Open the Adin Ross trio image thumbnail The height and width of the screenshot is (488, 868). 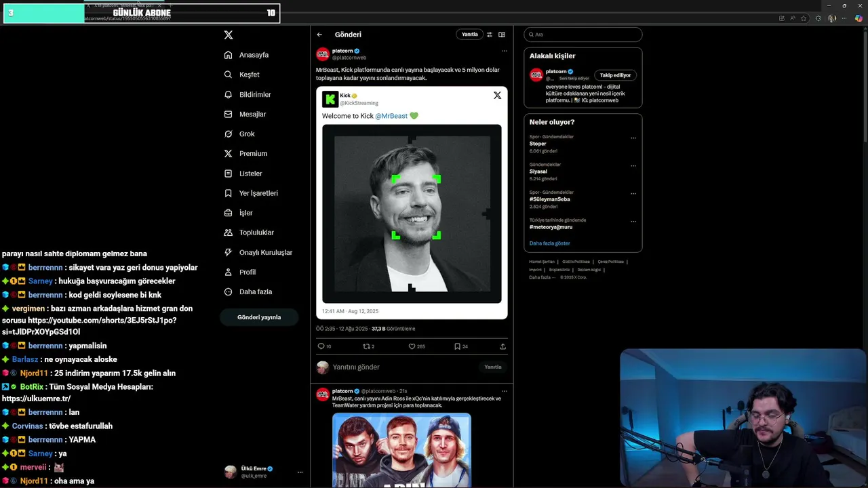(401, 450)
